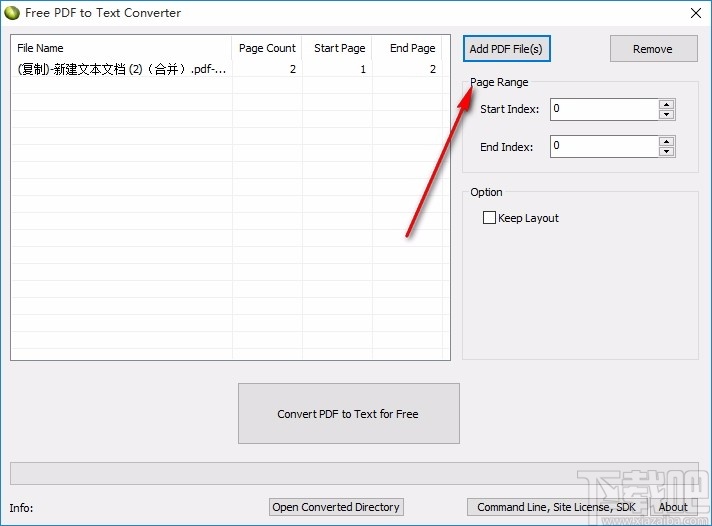Image resolution: width=712 pixels, height=526 pixels.
Task: Open Command Line, Site License, SDK info
Action: 556,507
